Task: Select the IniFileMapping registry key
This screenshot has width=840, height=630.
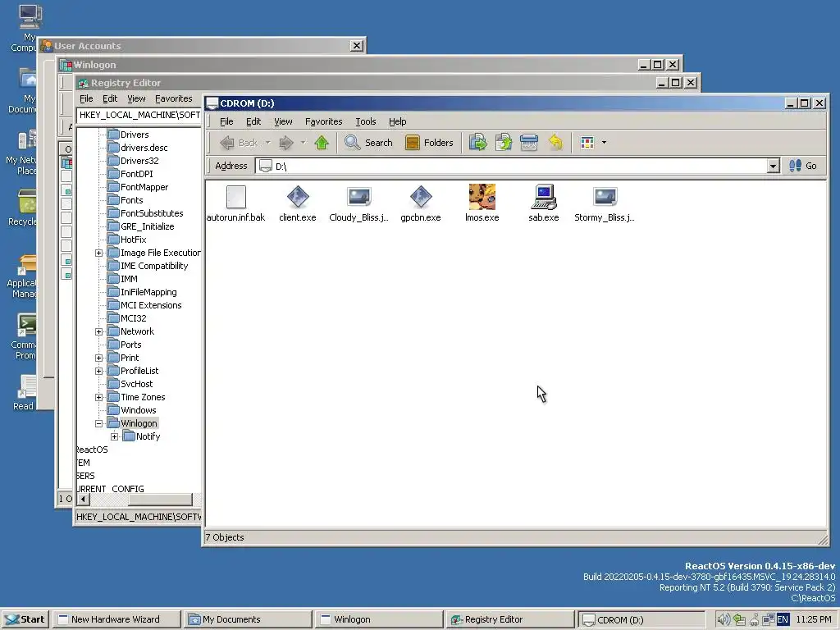Action: (148, 292)
